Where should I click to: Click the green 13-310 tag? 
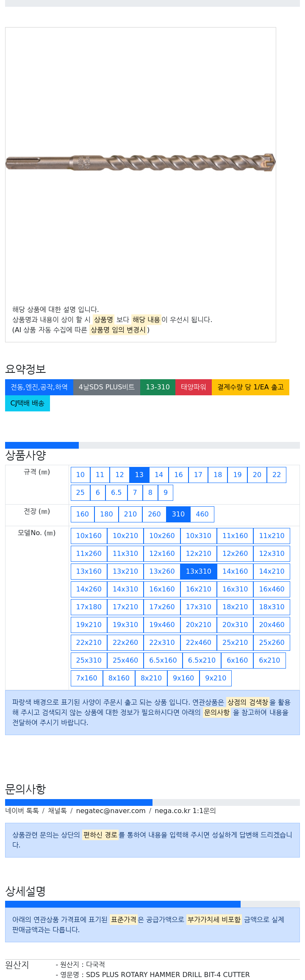[158, 387]
